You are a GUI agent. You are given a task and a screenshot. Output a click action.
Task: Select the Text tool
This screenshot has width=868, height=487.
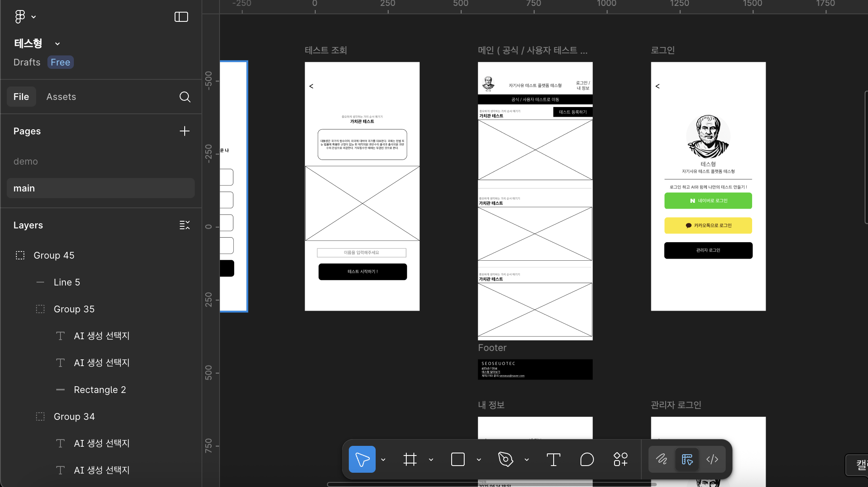pos(553,459)
